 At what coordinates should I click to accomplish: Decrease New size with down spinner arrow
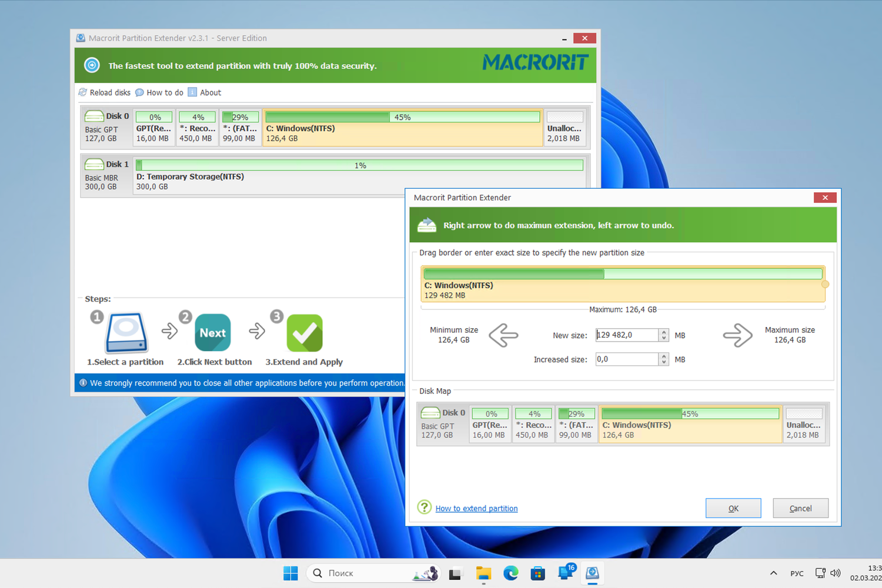click(x=664, y=338)
